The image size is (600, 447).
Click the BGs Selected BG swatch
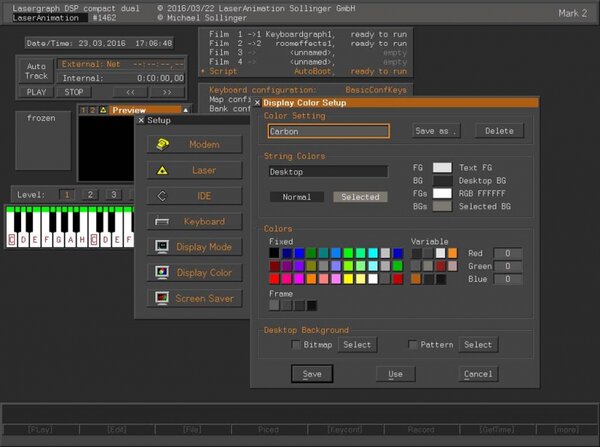442,206
